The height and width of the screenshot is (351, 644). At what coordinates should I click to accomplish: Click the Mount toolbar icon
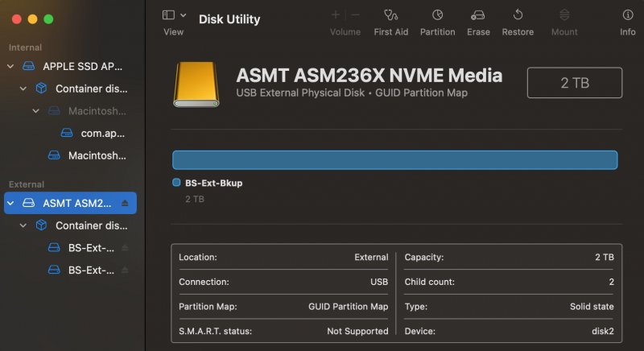564,15
